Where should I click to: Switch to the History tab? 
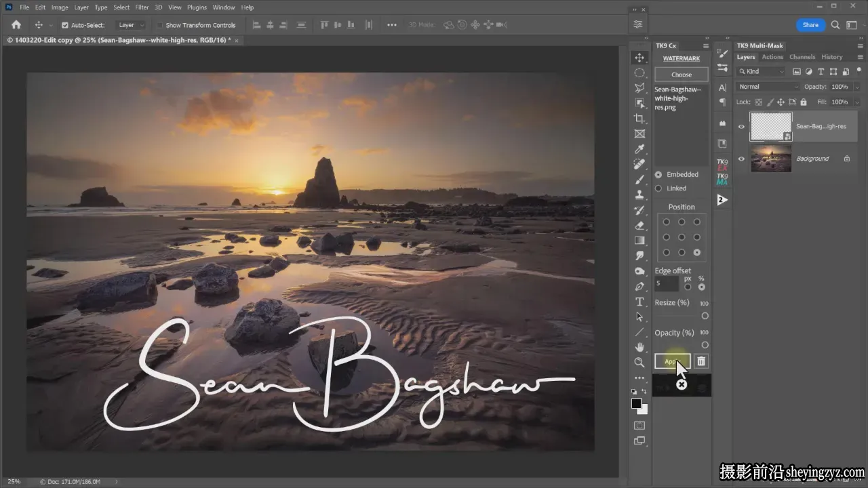[x=832, y=57]
